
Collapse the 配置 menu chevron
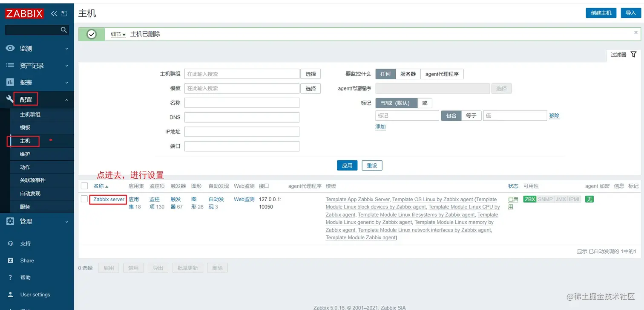coord(66,100)
